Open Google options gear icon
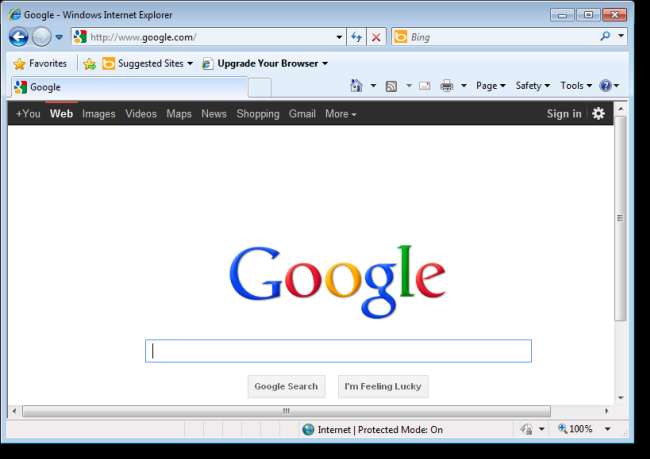This screenshot has width=650, height=459. click(598, 113)
